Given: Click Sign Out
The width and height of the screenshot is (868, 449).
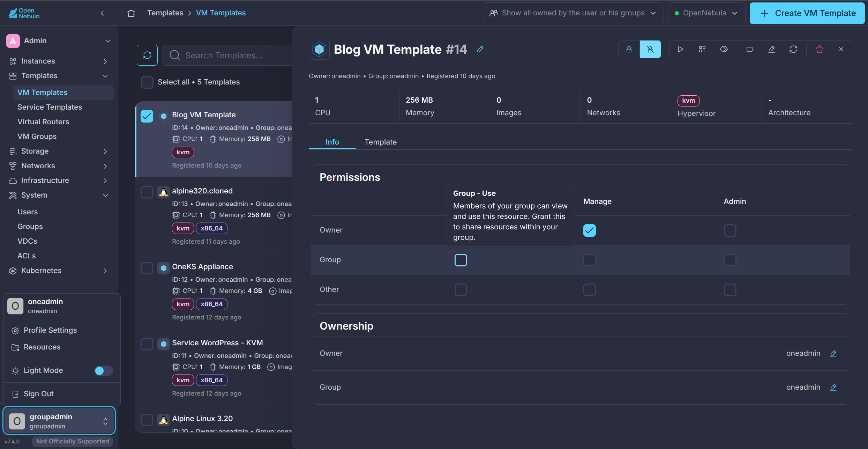Looking at the screenshot, I should [62, 394].
